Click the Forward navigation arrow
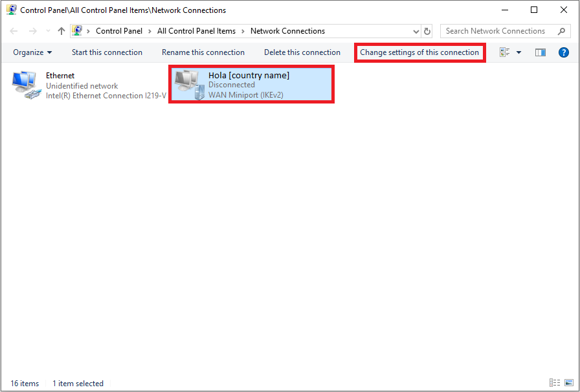Image resolution: width=580 pixels, height=392 pixels. [32, 31]
